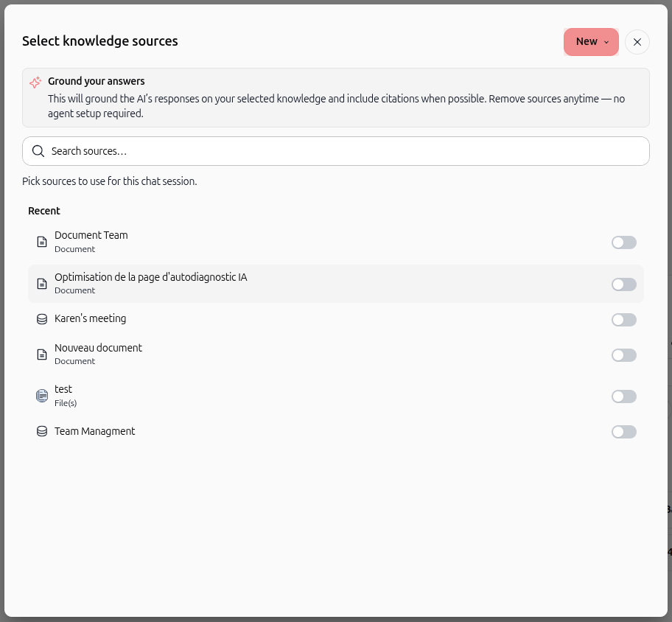Click the database icon beside Karen's meeting
The image size is (672, 622).
pos(41,319)
